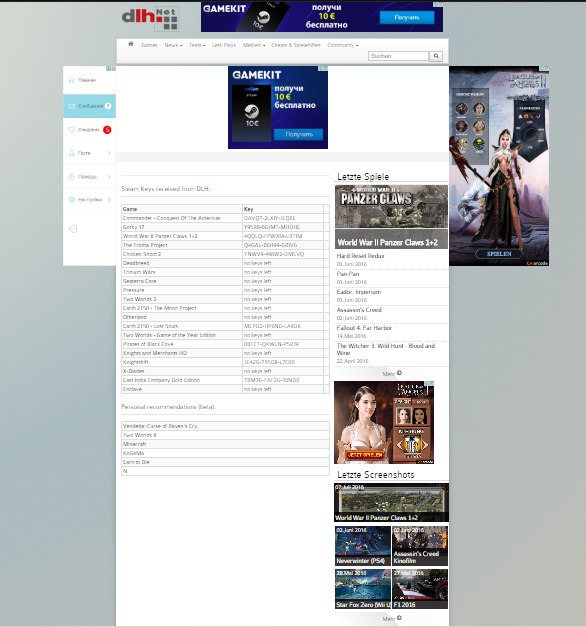The image size is (586, 627).
Task: Click the logout icon at sidebar bottom
Action: click(73, 229)
